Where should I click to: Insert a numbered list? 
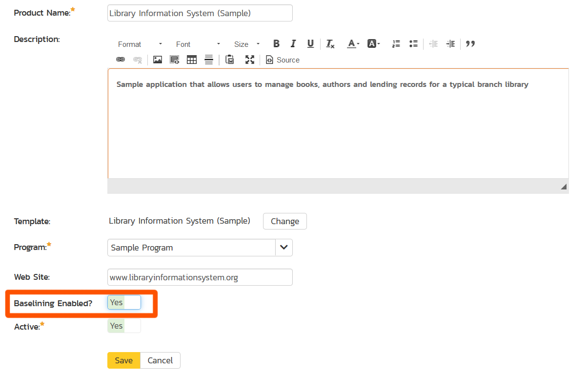pyautogui.click(x=396, y=44)
